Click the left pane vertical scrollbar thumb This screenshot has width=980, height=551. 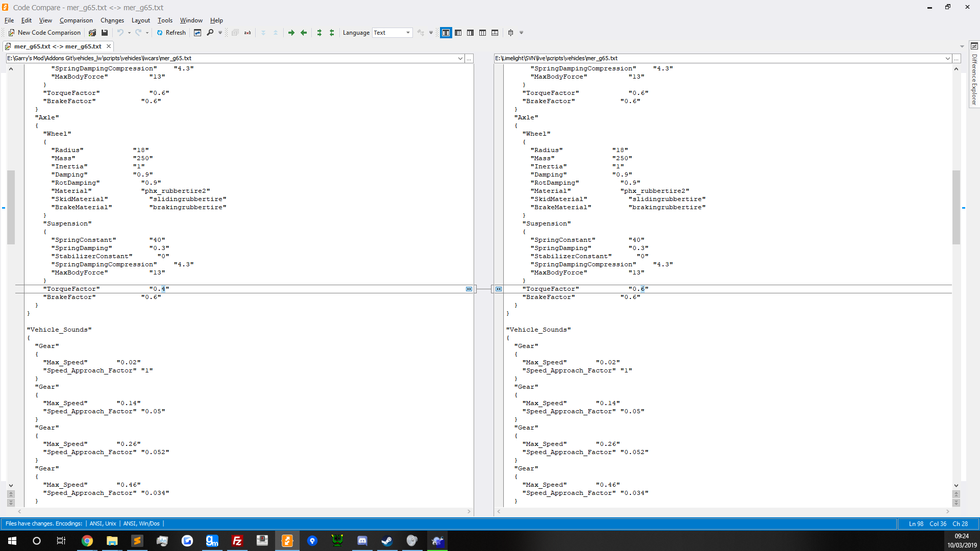(x=11, y=207)
